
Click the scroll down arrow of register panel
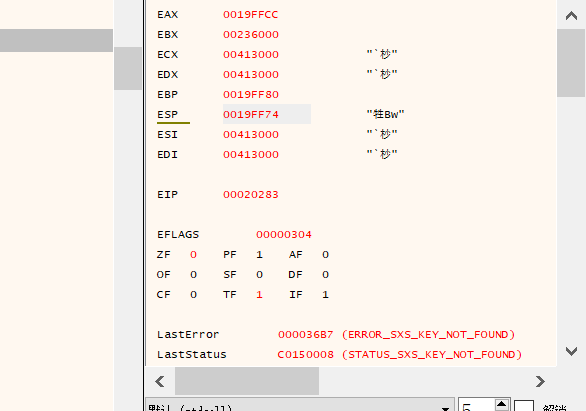tap(571, 351)
